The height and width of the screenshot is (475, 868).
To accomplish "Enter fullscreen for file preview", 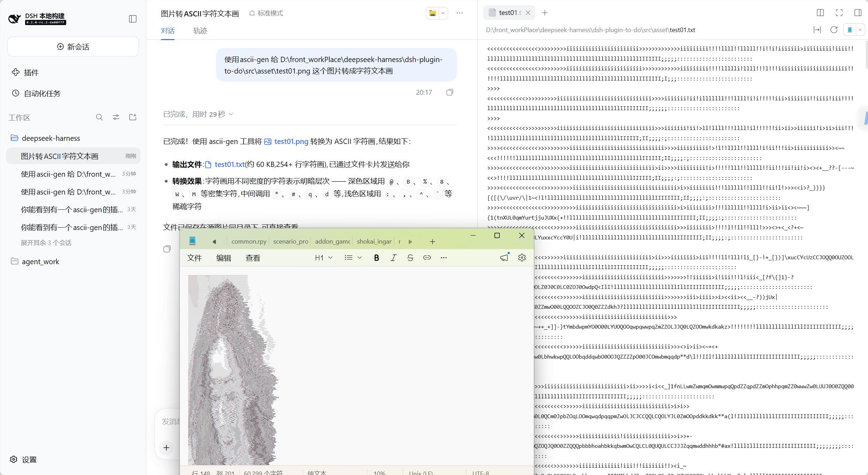I will tap(839, 13).
